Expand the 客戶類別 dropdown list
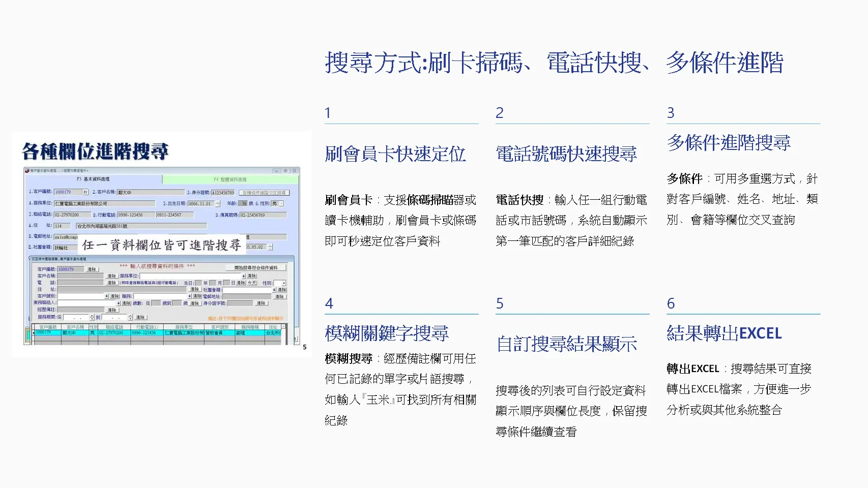868x488 pixels. point(106,296)
